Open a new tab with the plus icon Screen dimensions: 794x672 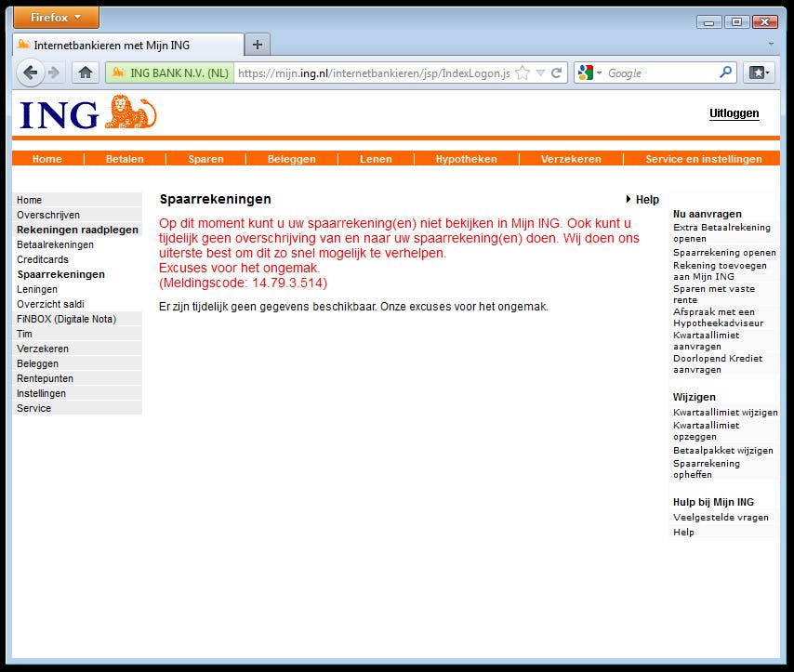[257, 43]
